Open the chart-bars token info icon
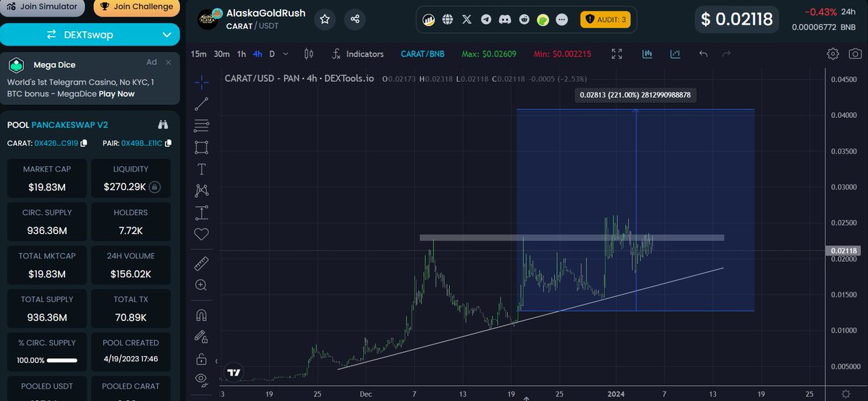868x401 pixels. coord(428,20)
